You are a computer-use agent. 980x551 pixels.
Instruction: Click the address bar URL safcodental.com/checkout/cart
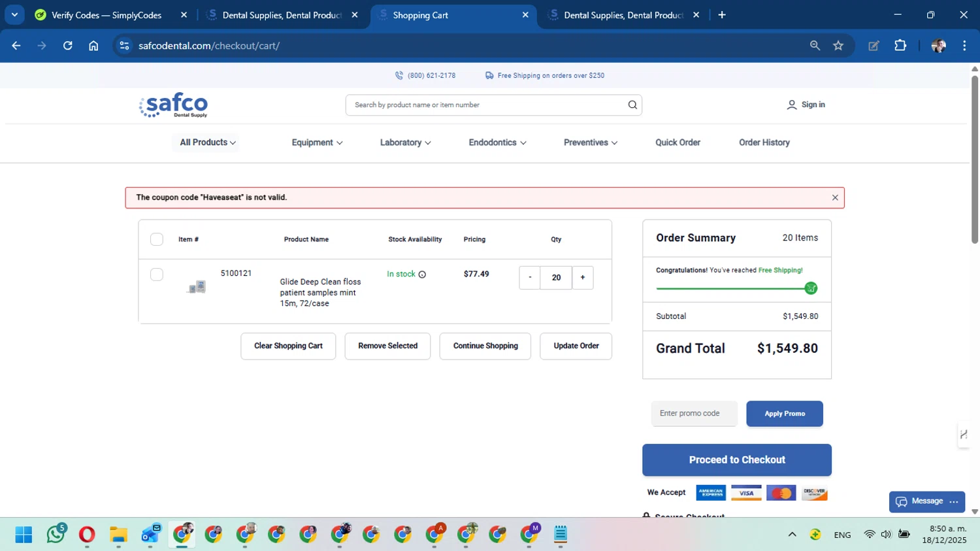pyautogui.click(x=209, y=45)
